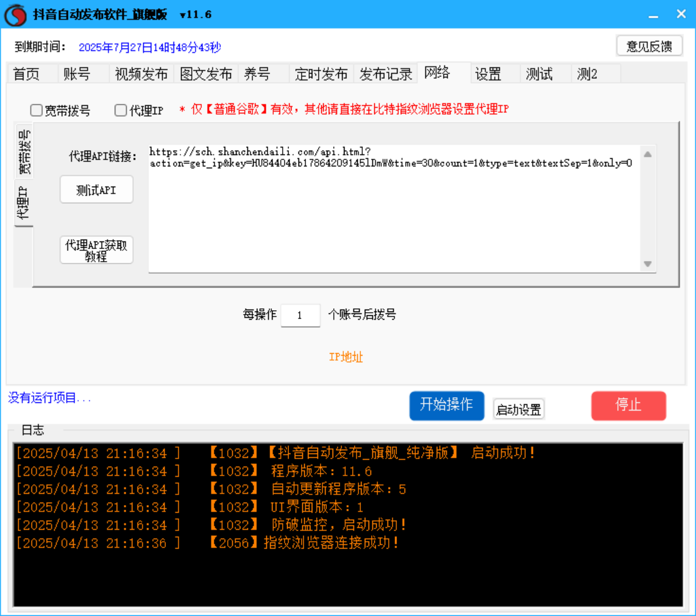The width and height of the screenshot is (696, 616).
Task: Click scroll-down arrow of API link box
Action: click(x=647, y=264)
